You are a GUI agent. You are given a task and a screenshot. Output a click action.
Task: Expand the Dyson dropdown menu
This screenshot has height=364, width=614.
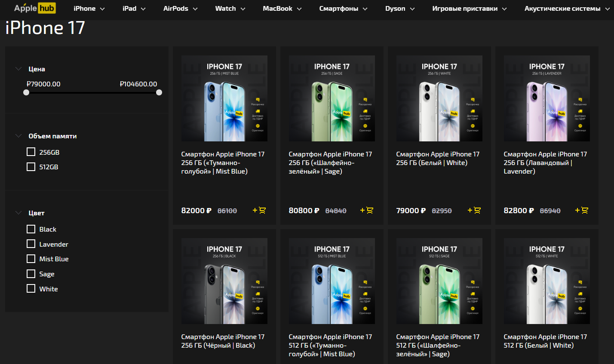399,9
